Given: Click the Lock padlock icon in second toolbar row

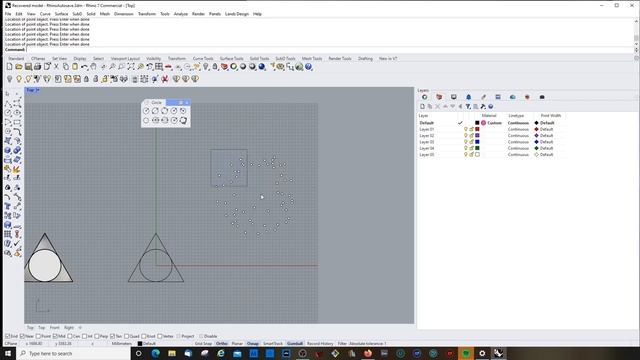Looking at the screenshot, I should click(x=87, y=79).
